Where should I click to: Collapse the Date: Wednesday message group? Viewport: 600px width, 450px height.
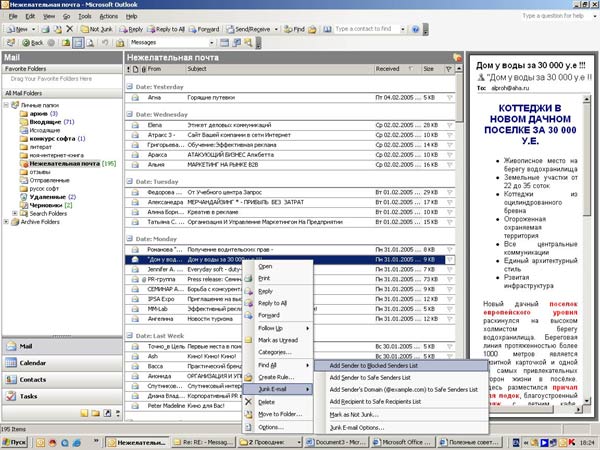128,114
